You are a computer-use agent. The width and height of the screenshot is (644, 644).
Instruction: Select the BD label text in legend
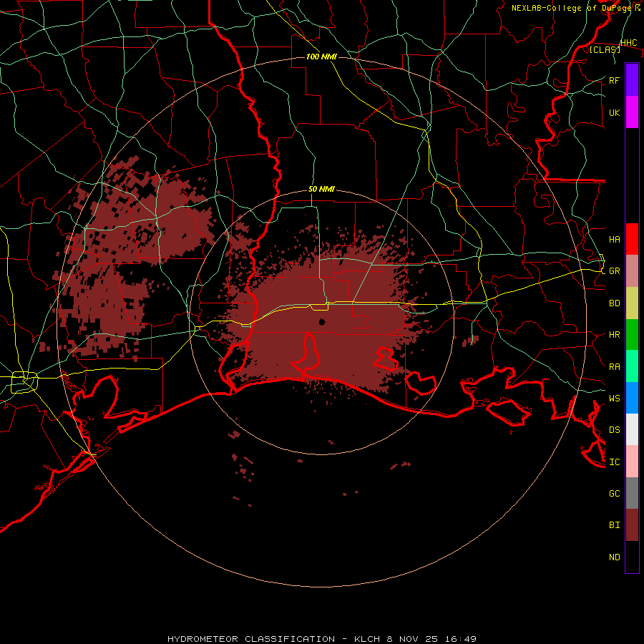(x=614, y=303)
